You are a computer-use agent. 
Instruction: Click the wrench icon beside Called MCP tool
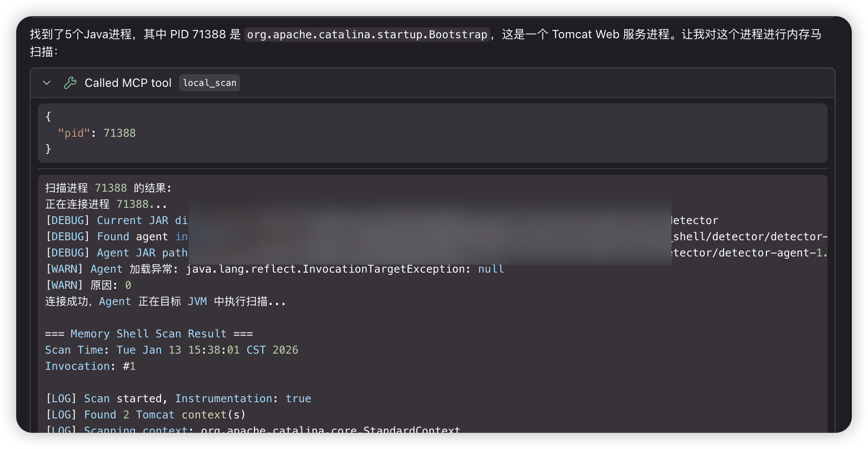(70, 83)
